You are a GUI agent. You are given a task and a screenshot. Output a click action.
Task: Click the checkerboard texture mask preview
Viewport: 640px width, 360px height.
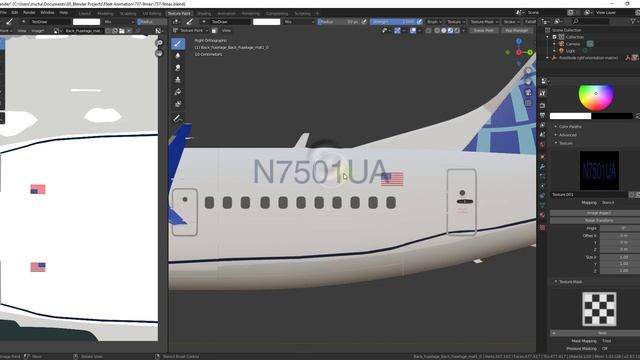click(599, 309)
